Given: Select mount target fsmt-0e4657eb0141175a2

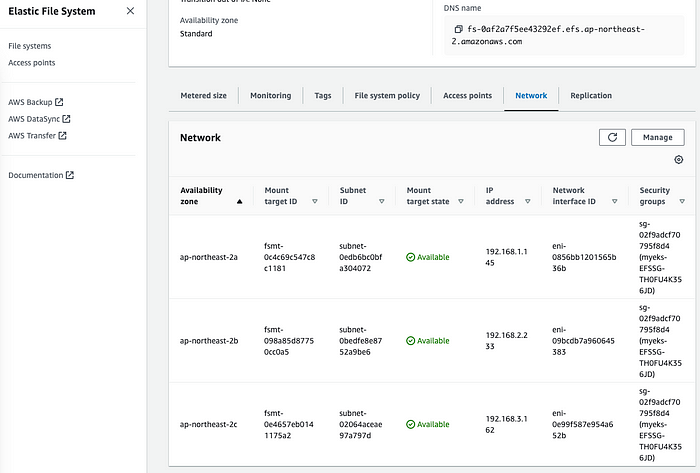Looking at the screenshot, I should click(x=289, y=424).
